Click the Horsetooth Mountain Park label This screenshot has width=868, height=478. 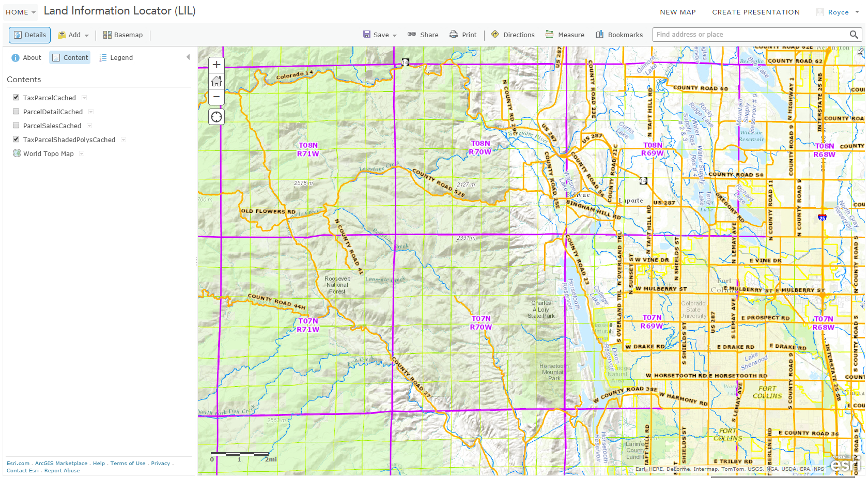[x=553, y=372]
